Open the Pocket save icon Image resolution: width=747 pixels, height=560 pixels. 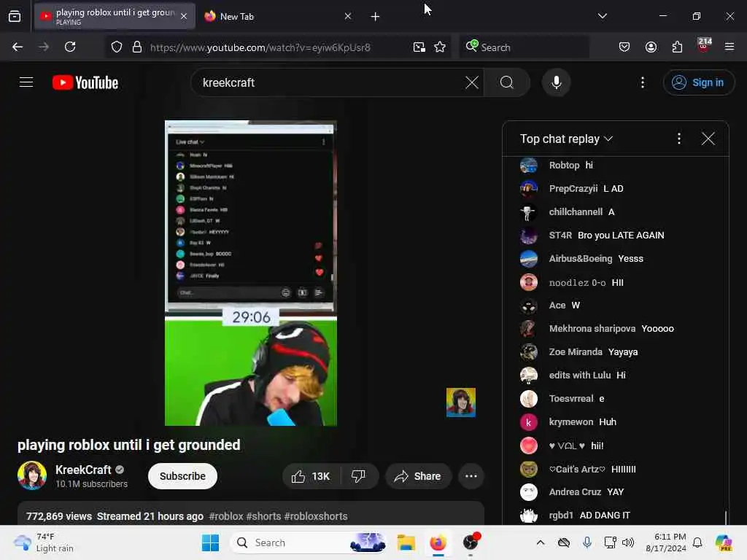pyautogui.click(x=624, y=47)
